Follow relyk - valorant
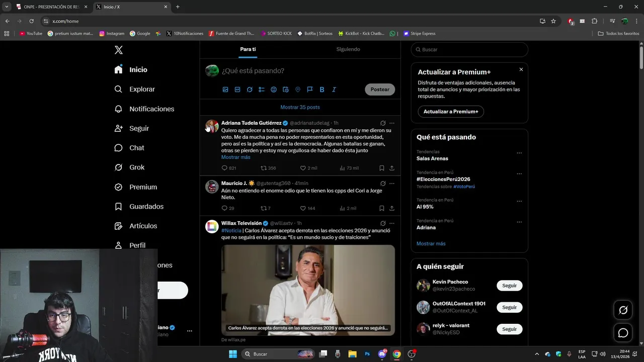This screenshot has width=644, height=362. 509,329
